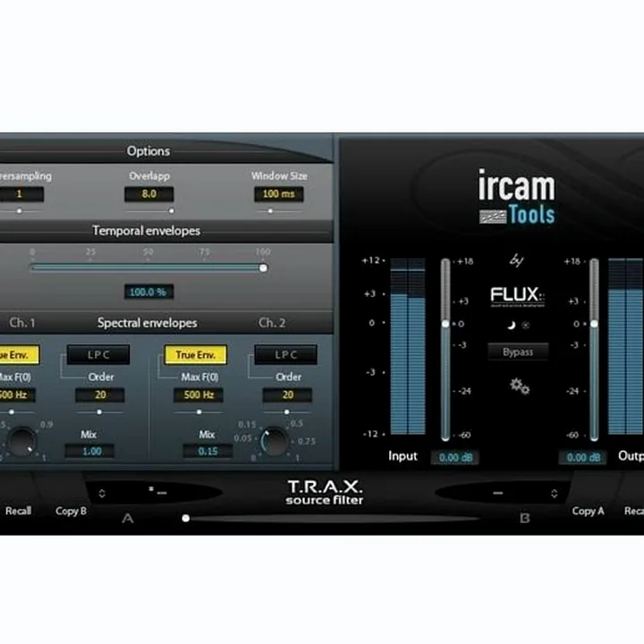Switch to night mode moon icon
The height and width of the screenshot is (644, 644).
pyautogui.click(x=512, y=326)
